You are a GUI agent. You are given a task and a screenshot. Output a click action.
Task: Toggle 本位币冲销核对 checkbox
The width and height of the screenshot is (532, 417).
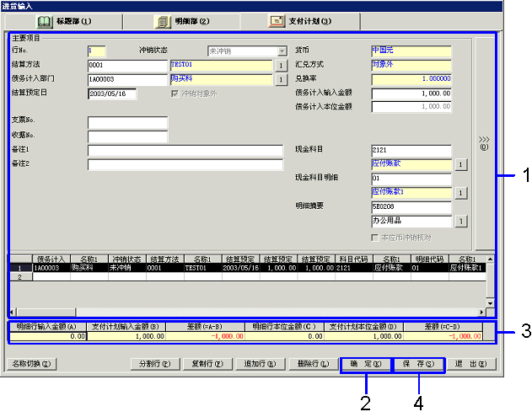click(x=375, y=238)
